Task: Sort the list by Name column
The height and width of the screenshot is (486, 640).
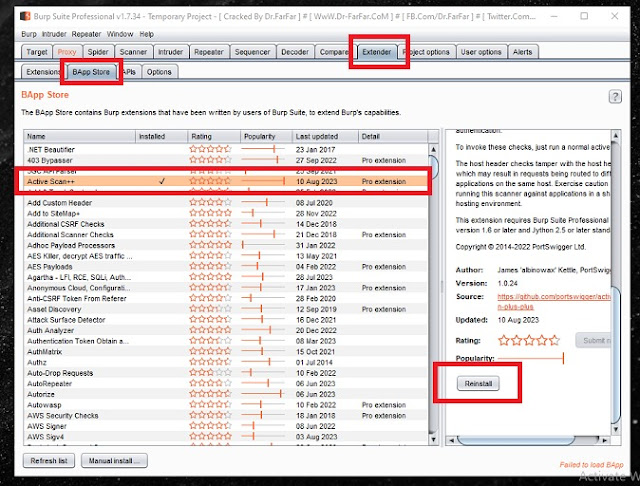Action: coord(80,136)
